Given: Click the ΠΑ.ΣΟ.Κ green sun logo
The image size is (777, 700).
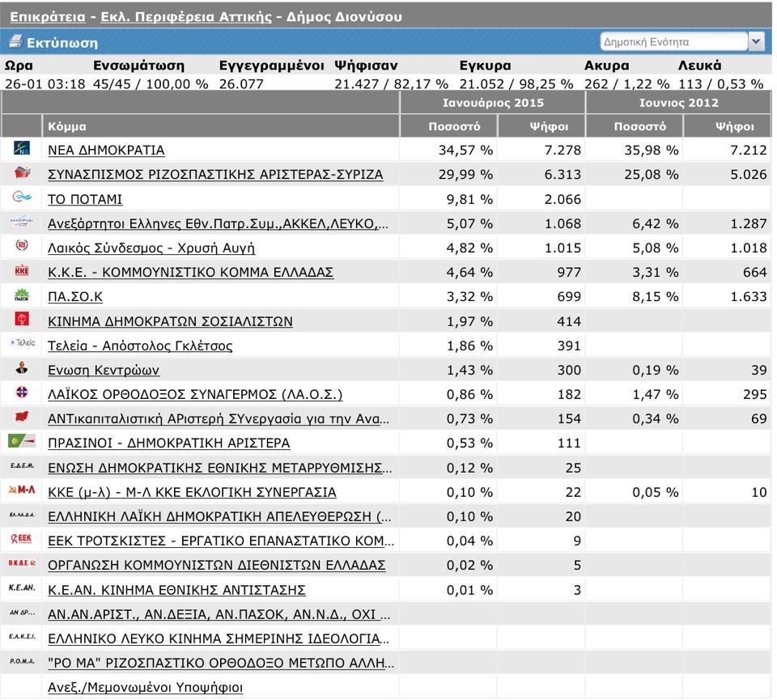Looking at the screenshot, I should pyautogui.click(x=22, y=295).
